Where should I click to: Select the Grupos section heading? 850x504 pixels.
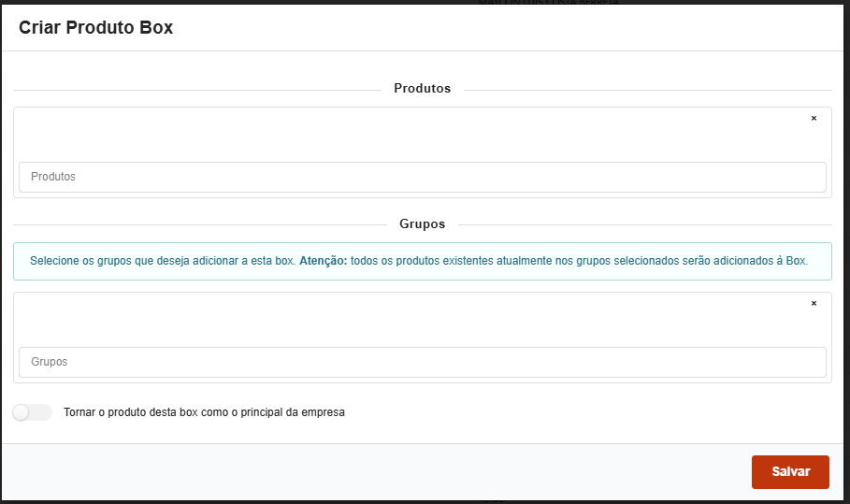pyautogui.click(x=422, y=224)
